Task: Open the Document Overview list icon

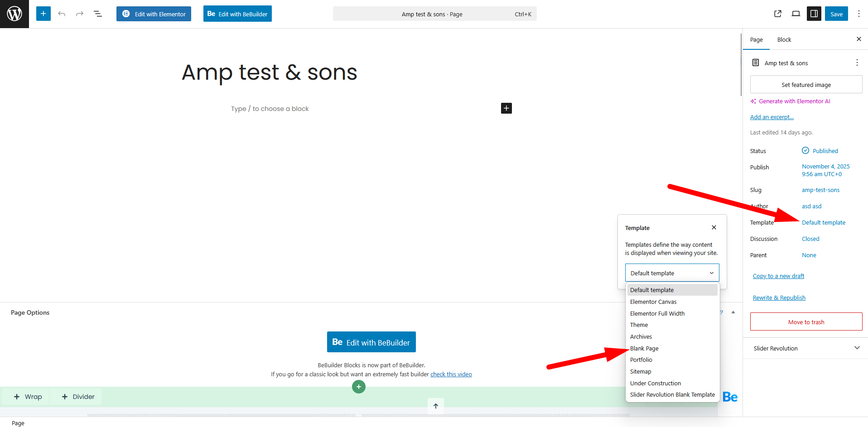Action: [98, 14]
